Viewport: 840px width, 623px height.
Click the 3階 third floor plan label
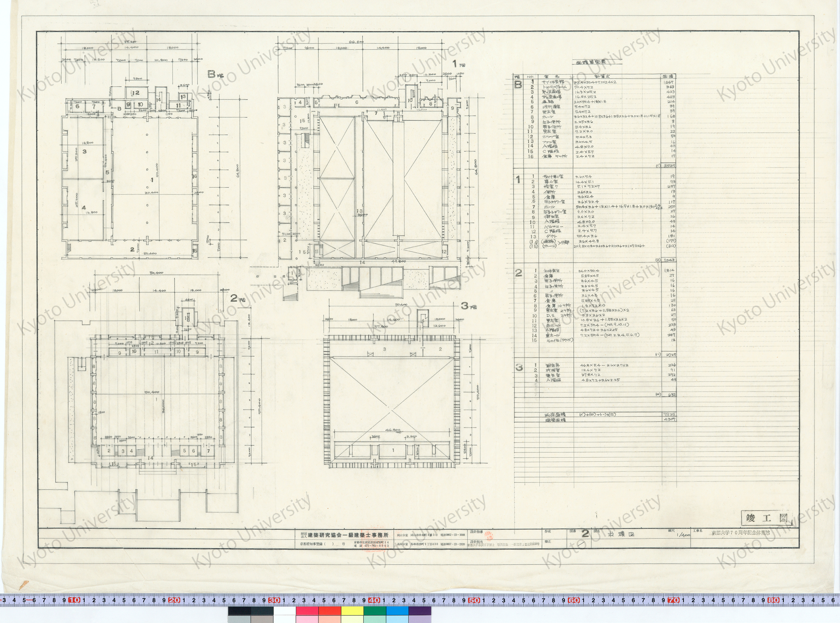(469, 306)
